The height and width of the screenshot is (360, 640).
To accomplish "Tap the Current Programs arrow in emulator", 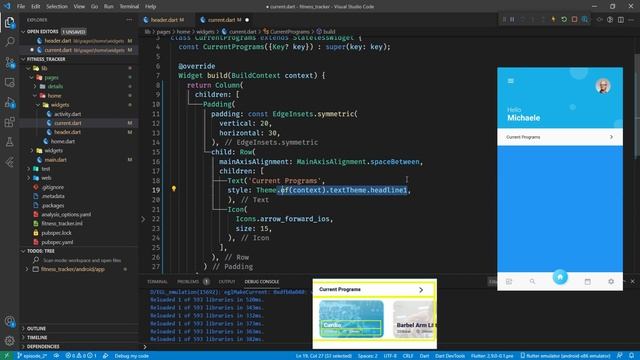I will coord(611,137).
